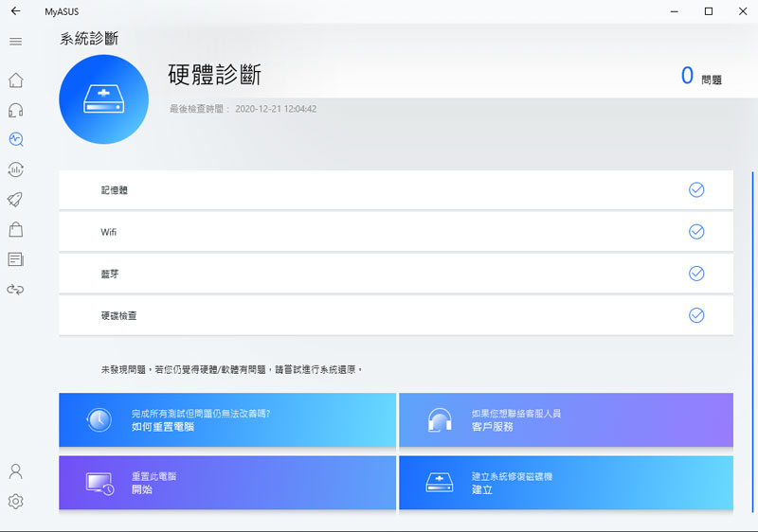Click the clock icon in 如何重置電腦 card
The width and height of the screenshot is (758, 532).
pyautogui.click(x=99, y=419)
